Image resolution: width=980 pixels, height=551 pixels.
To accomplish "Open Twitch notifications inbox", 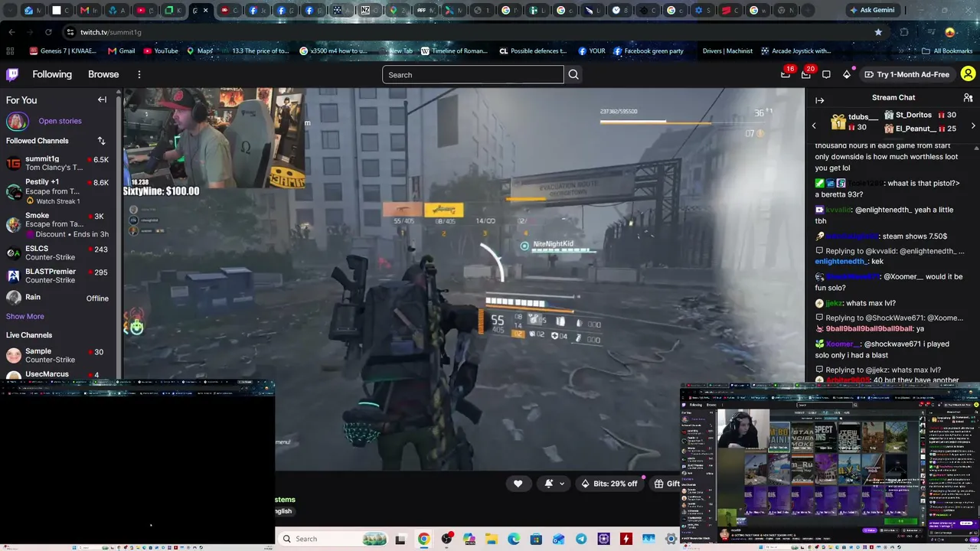I will pyautogui.click(x=806, y=74).
